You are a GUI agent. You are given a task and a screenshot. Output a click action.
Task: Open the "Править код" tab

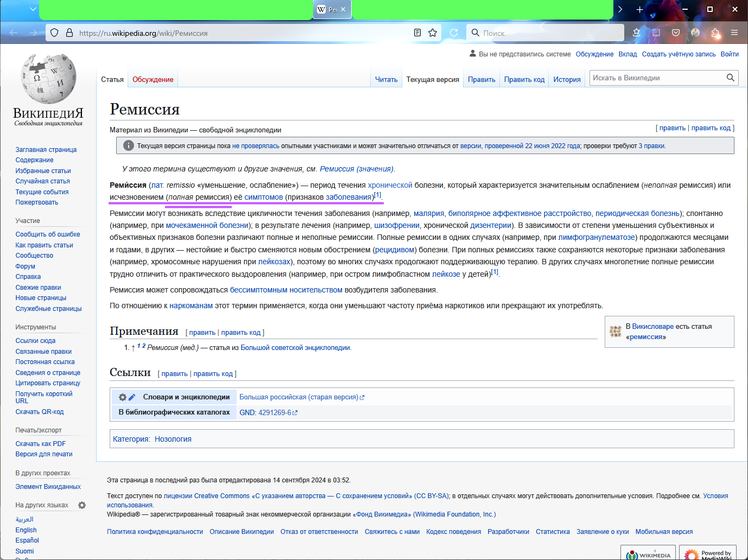pyautogui.click(x=524, y=79)
